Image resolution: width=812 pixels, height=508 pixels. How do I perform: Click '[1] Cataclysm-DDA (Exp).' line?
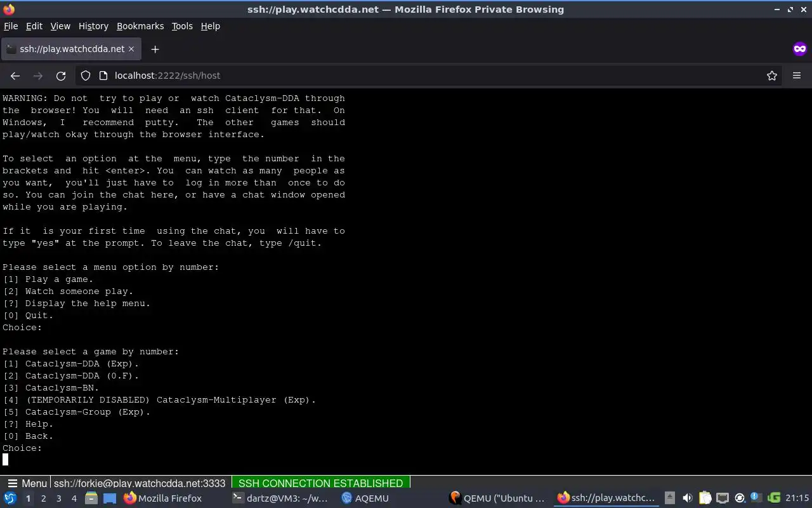coord(71,364)
